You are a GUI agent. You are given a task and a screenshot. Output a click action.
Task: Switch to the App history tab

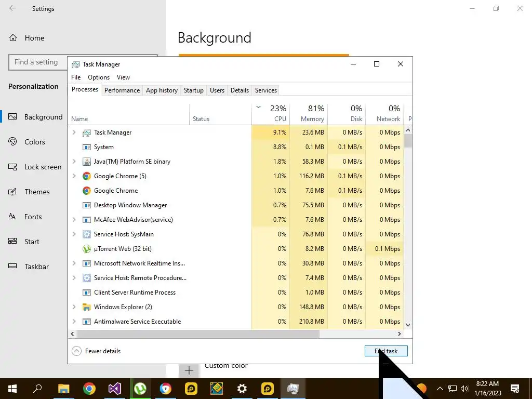pyautogui.click(x=162, y=90)
